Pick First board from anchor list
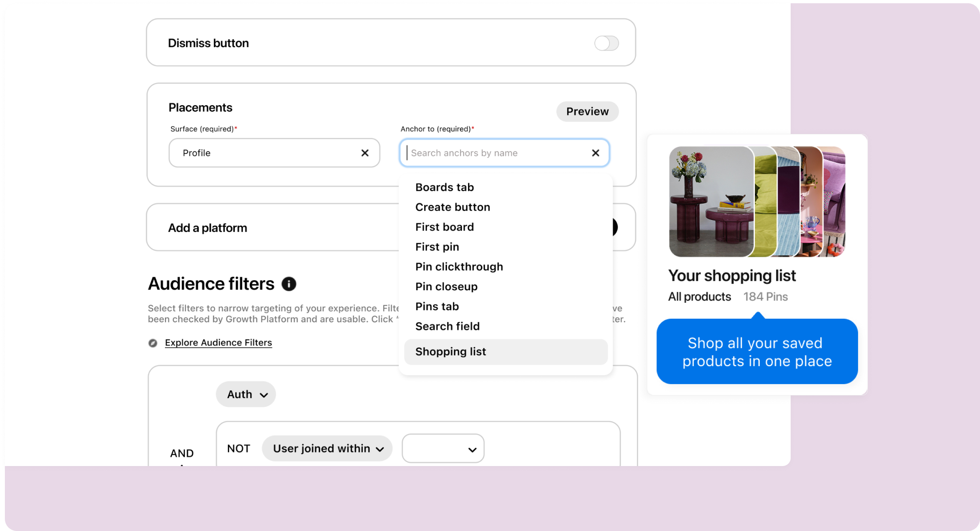 click(444, 227)
